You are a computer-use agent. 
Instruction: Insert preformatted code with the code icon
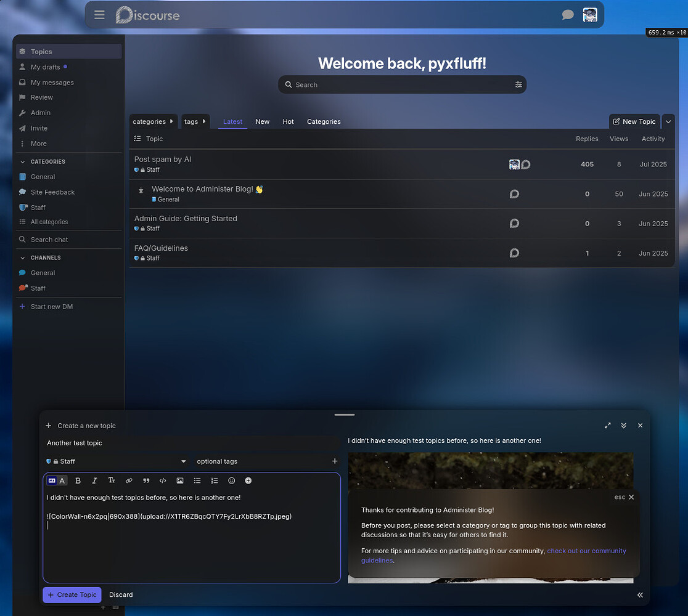coord(163,480)
